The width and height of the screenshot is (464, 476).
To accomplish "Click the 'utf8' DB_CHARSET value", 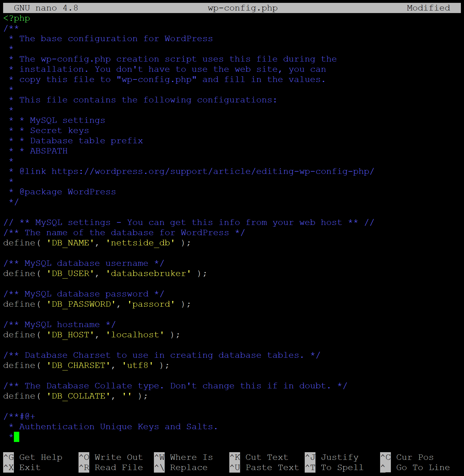I will (138, 365).
